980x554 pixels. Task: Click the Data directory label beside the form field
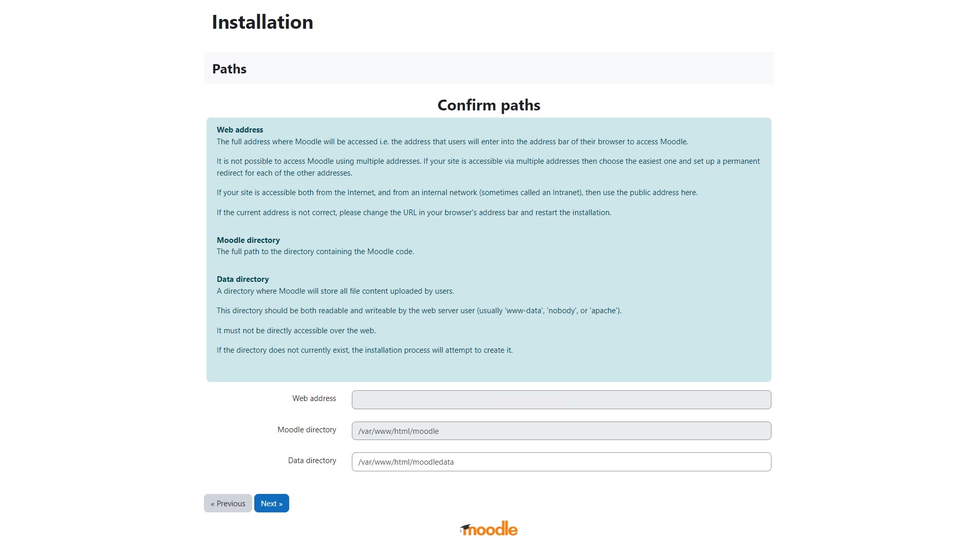tap(312, 461)
